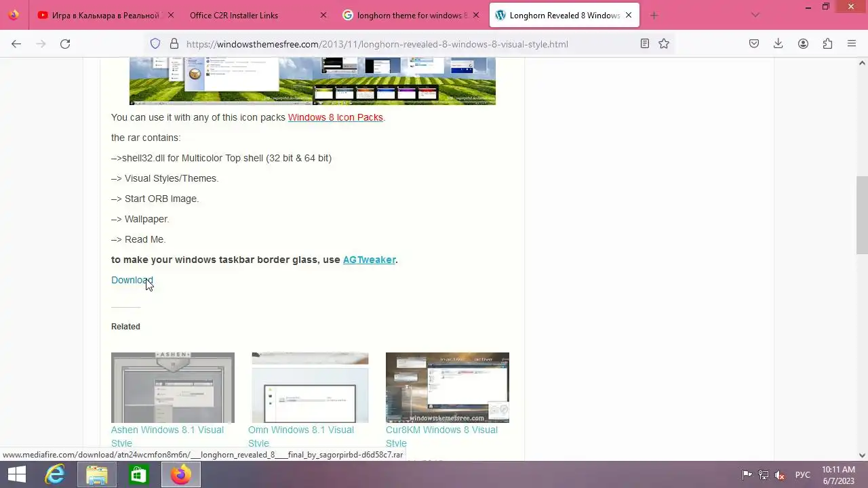Close the YouTube tab

tap(170, 15)
